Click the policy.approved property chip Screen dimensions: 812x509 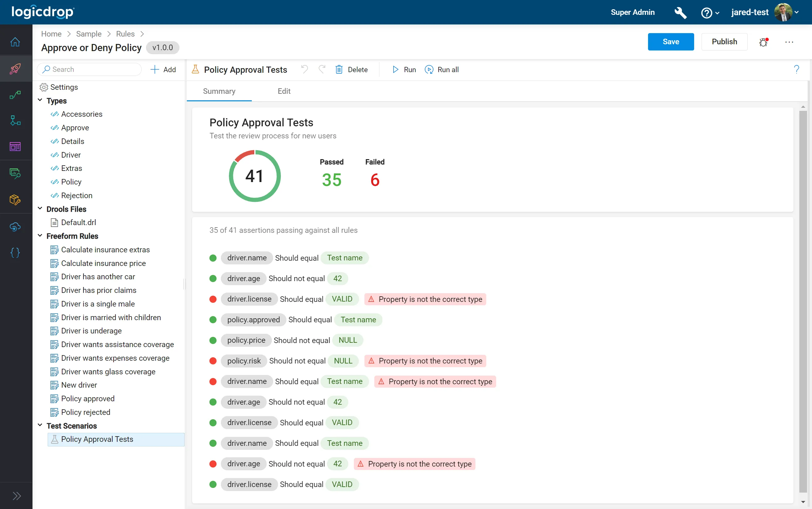(253, 320)
